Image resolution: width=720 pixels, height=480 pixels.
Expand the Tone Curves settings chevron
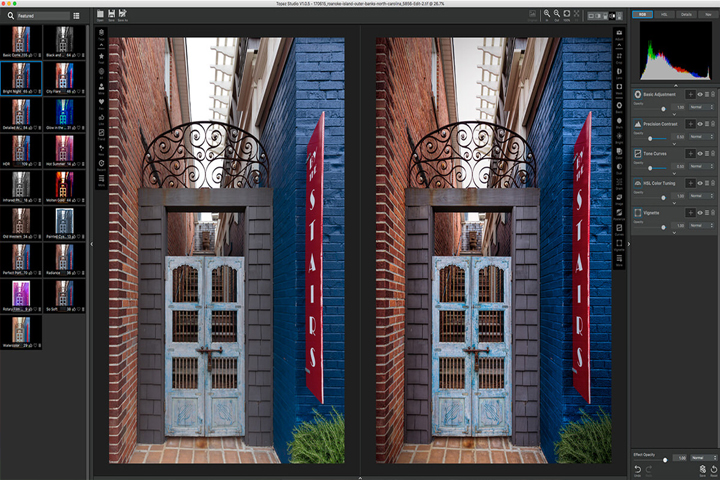pos(674,174)
